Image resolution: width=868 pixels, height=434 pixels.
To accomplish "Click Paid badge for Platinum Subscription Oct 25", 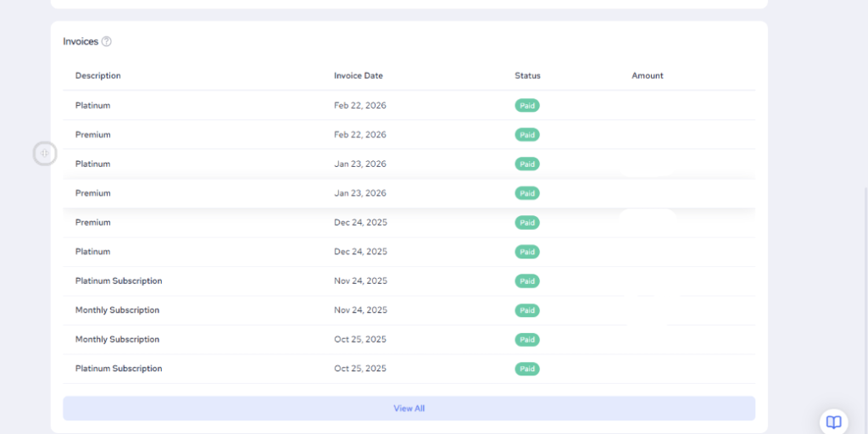I will (526, 369).
